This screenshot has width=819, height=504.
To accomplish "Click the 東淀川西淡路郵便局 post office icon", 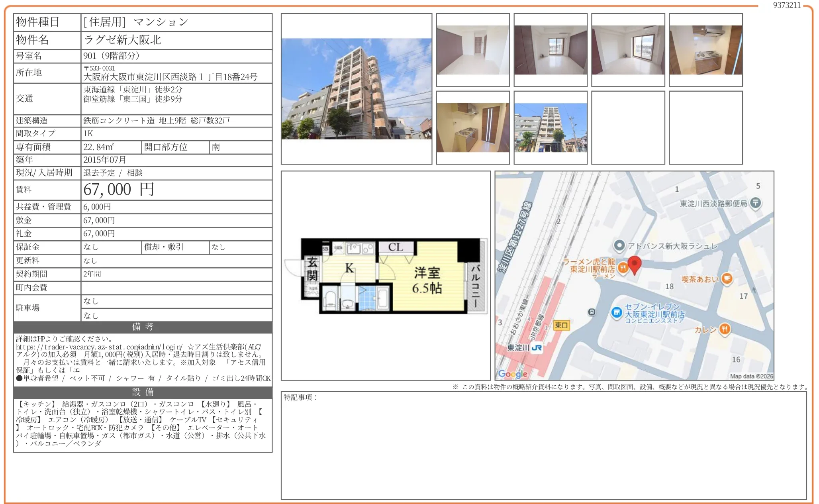I will (x=755, y=203).
